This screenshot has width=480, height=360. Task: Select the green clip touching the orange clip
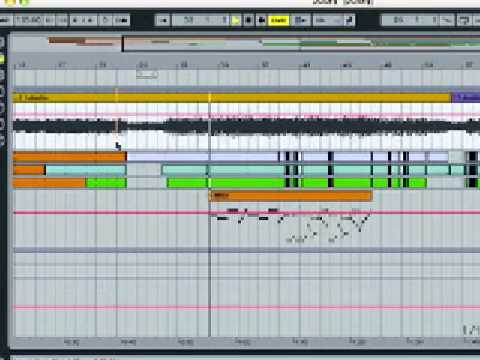click(x=106, y=183)
